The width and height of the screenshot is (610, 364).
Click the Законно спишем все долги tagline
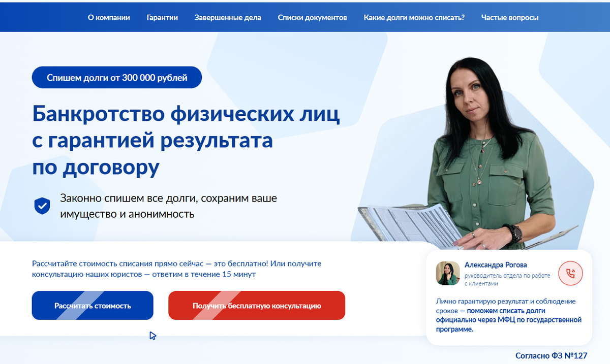(x=168, y=206)
